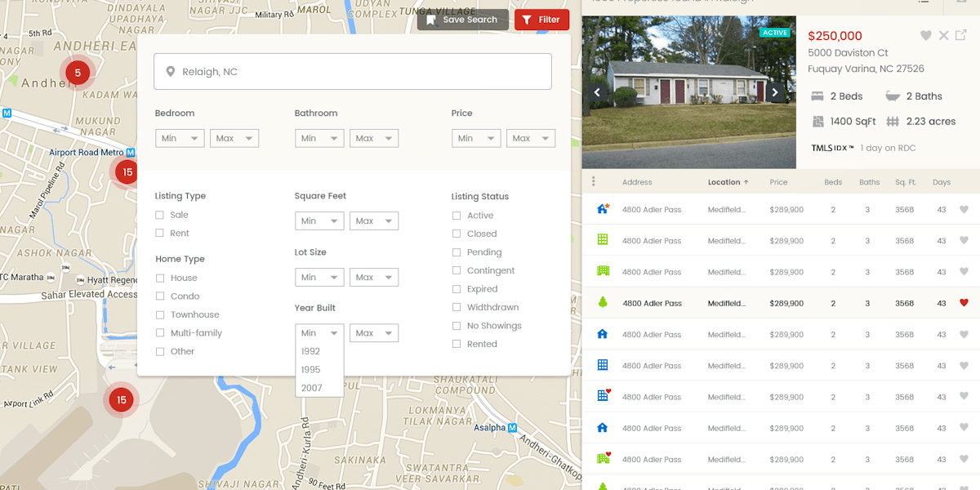This screenshot has width=980, height=490.
Task: Open the Bedroom Min dropdown
Action: (179, 138)
